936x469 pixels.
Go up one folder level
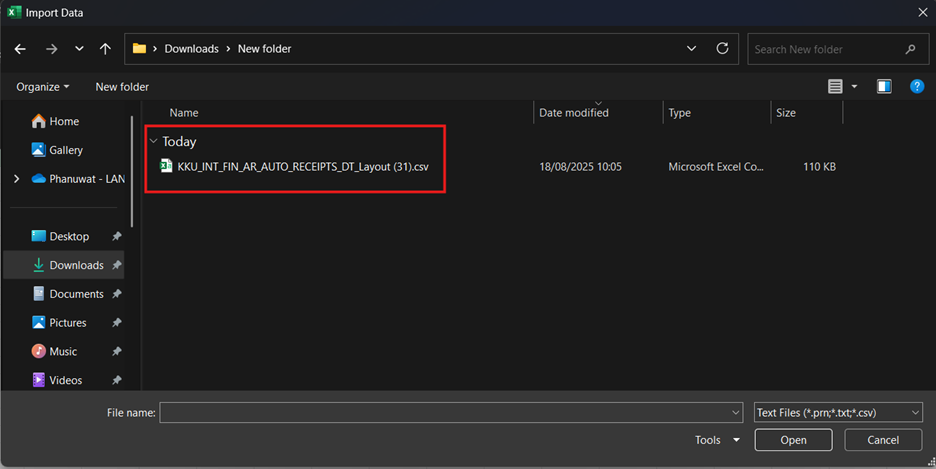click(x=105, y=49)
